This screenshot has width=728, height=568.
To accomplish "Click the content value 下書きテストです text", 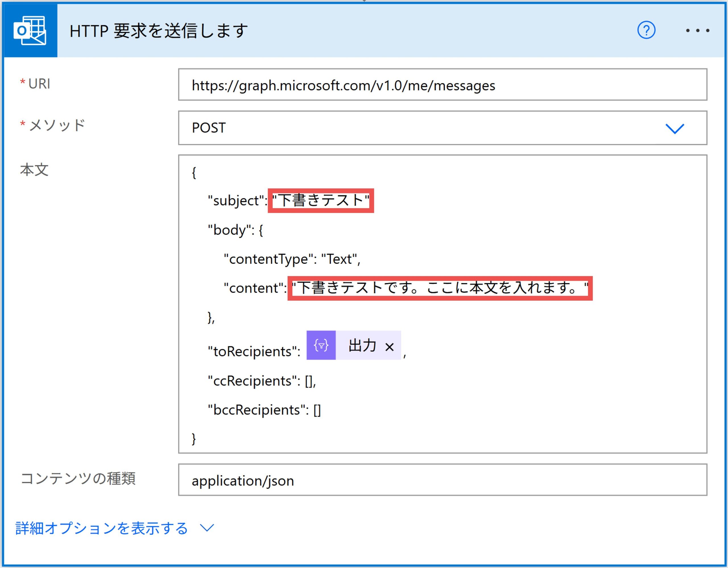I will 439,288.
